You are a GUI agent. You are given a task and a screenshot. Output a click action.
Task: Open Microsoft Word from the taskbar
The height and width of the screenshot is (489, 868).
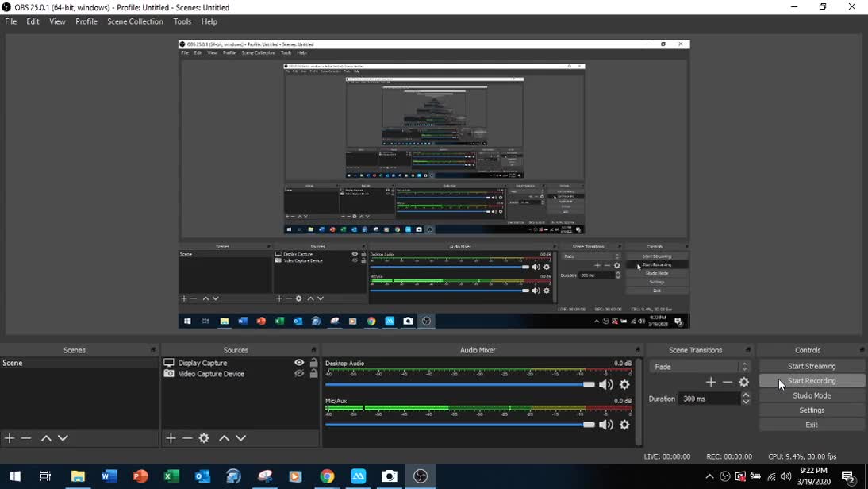tap(109, 476)
